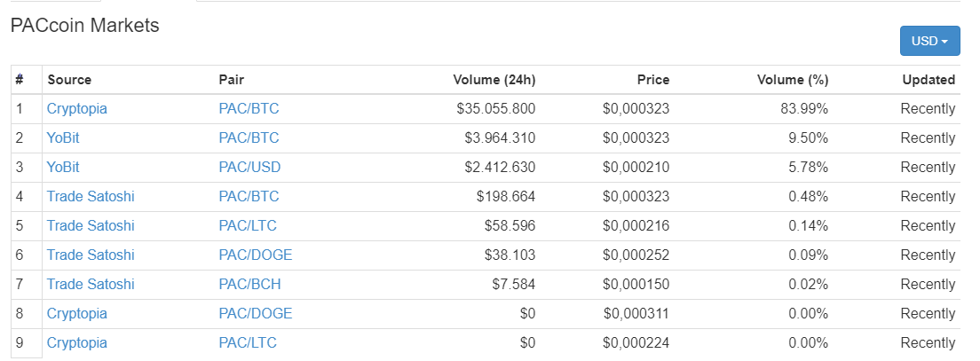Open Cryptopia PAC/DOGE pair link
Screen dimensions: 980x361
tap(256, 313)
